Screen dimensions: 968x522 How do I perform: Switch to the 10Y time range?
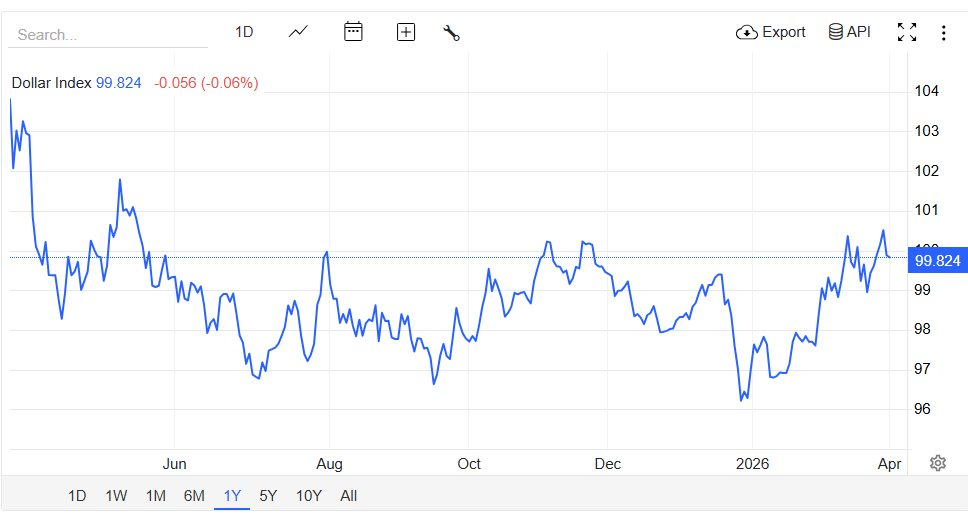point(309,495)
